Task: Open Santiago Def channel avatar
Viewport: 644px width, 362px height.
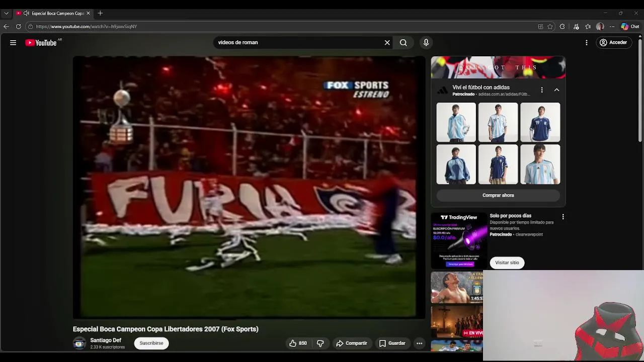Action: click(79, 343)
